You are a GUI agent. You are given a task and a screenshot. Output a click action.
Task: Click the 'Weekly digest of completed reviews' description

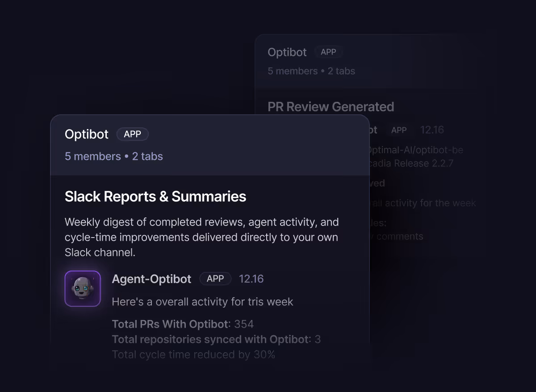[x=202, y=237]
